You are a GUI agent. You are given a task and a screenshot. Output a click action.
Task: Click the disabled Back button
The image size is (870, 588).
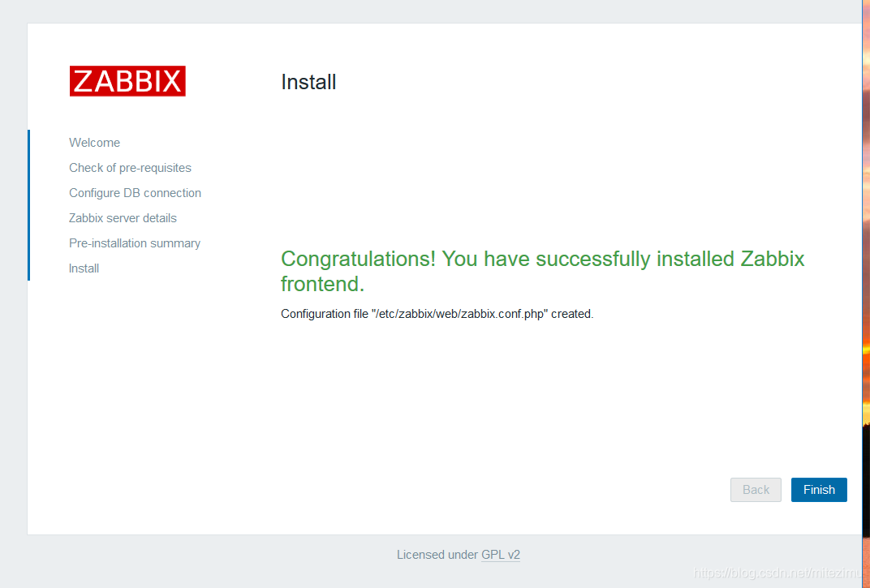pos(756,490)
